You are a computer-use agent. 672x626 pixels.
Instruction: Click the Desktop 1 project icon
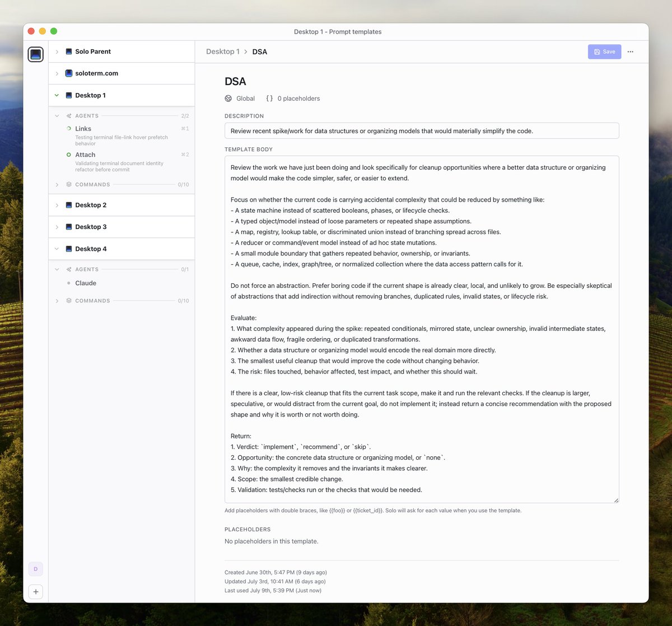click(x=69, y=95)
